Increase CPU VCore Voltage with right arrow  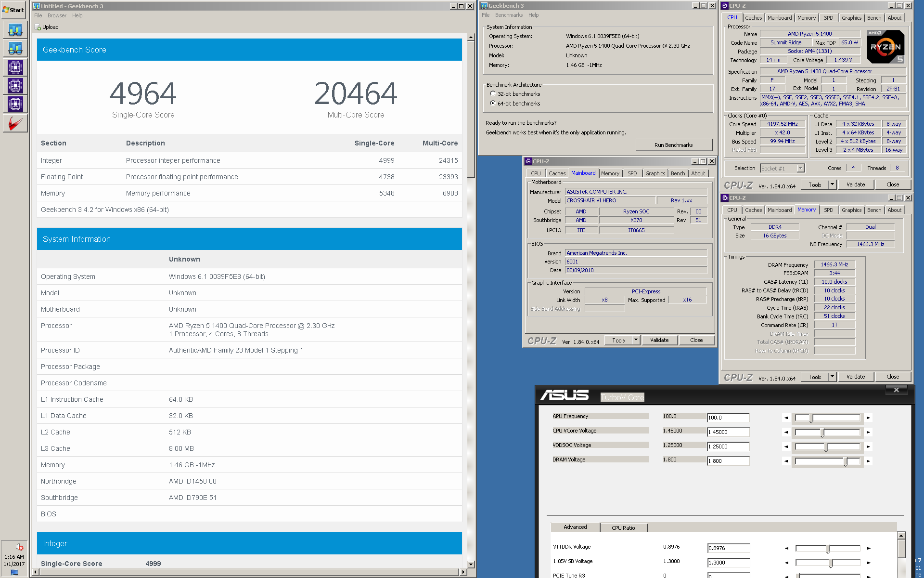click(x=868, y=432)
